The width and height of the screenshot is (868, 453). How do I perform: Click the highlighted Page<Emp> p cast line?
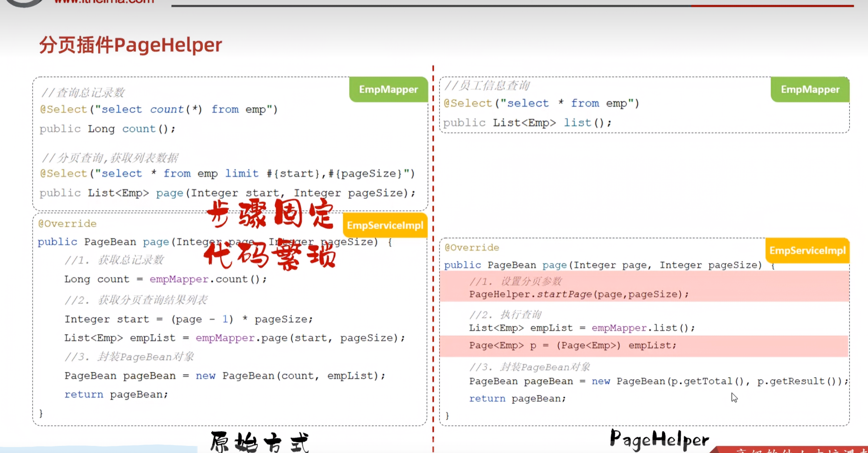coord(572,346)
